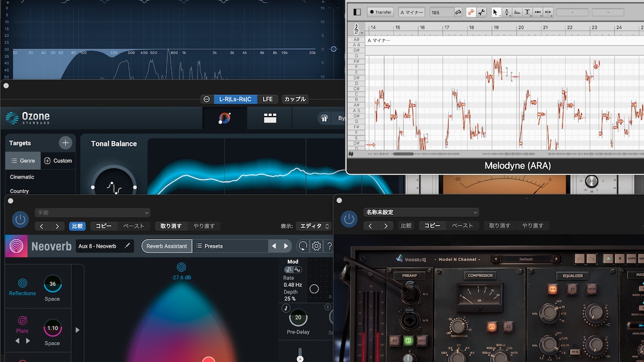Select the L-R|Ls-Rs|C channel tab

coord(235,99)
